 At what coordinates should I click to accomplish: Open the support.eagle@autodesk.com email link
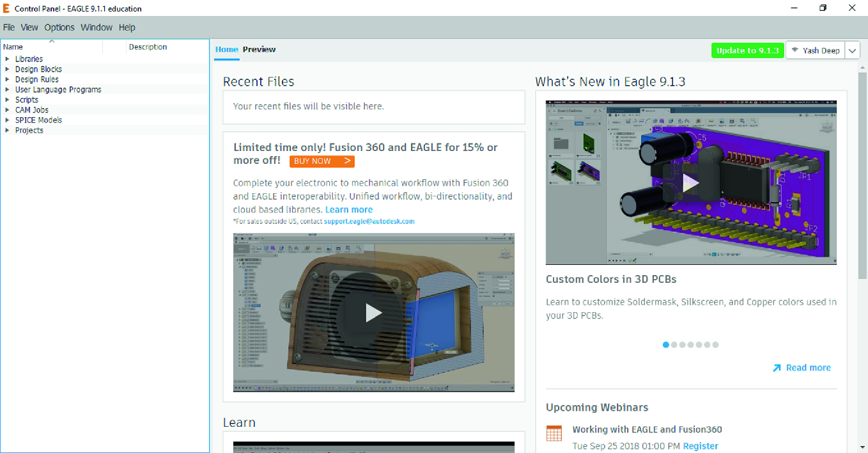pos(369,221)
